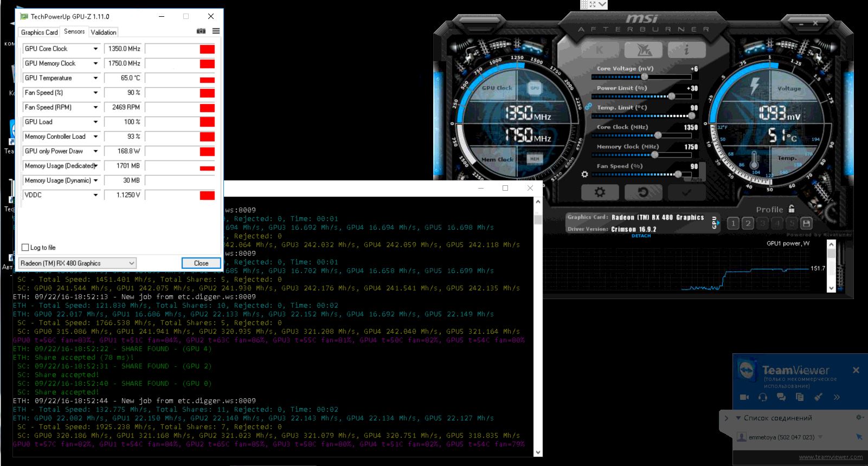Adjust the Core Clock (MHz) slider
The height and width of the screenshot is (466, 868).
[x=641, y=135]
